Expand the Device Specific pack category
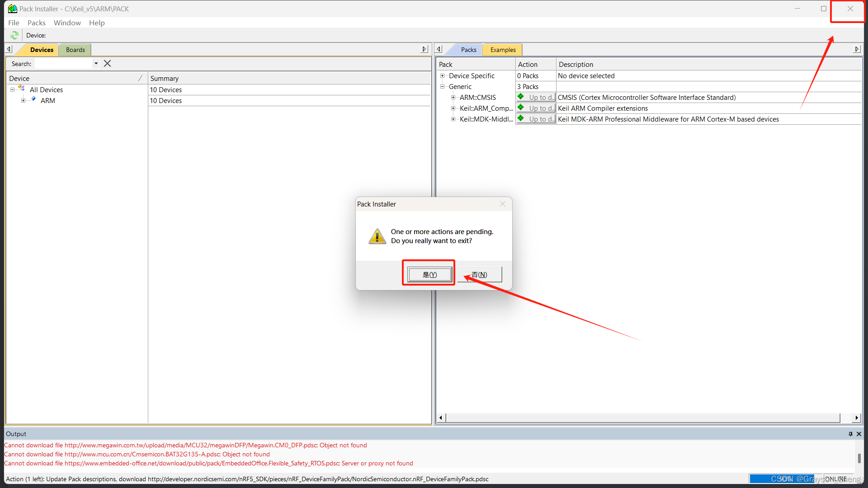This screenshot has width=868, height=488. click(443, 75)
